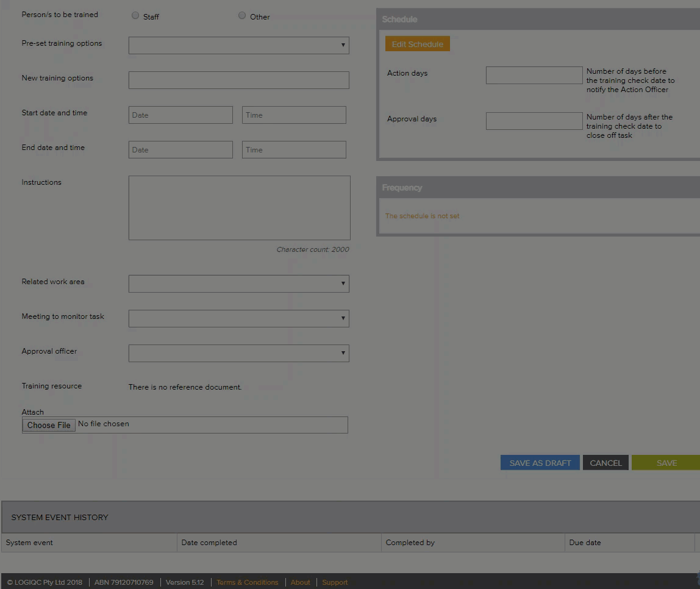Click the Approval days input box

(534, 121)
